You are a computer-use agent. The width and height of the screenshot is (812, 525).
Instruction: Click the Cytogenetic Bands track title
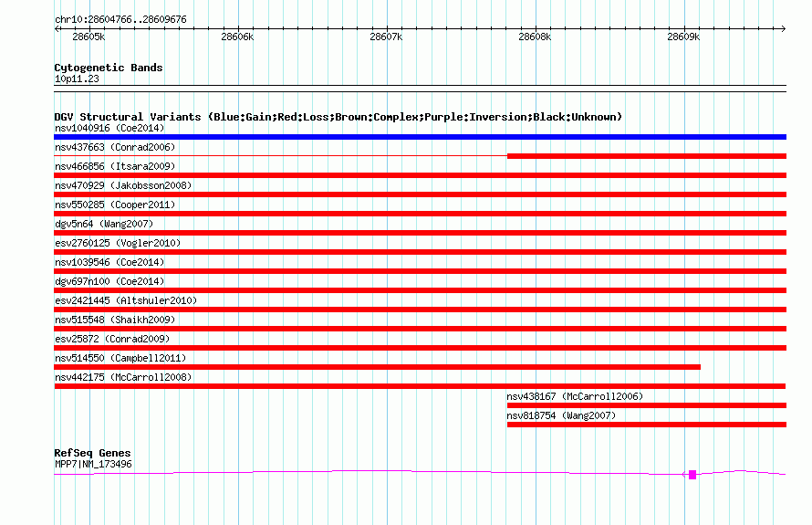109,68
